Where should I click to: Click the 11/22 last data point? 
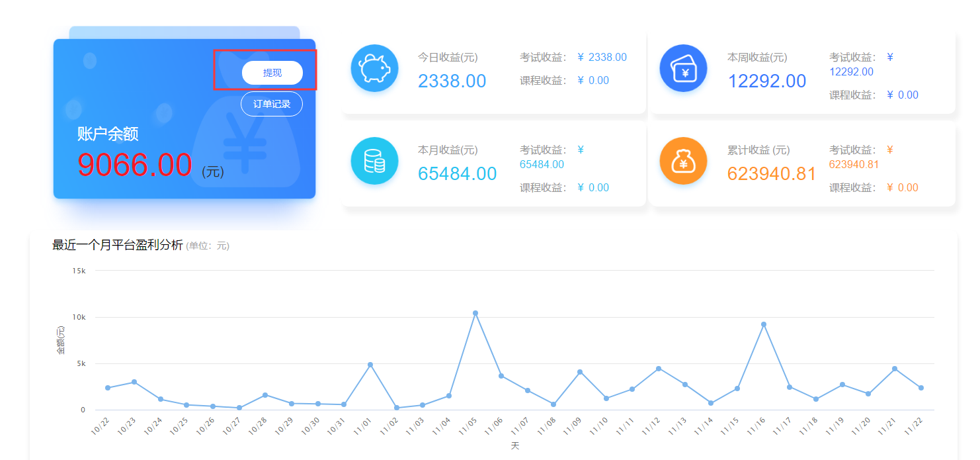click(921, 388)
